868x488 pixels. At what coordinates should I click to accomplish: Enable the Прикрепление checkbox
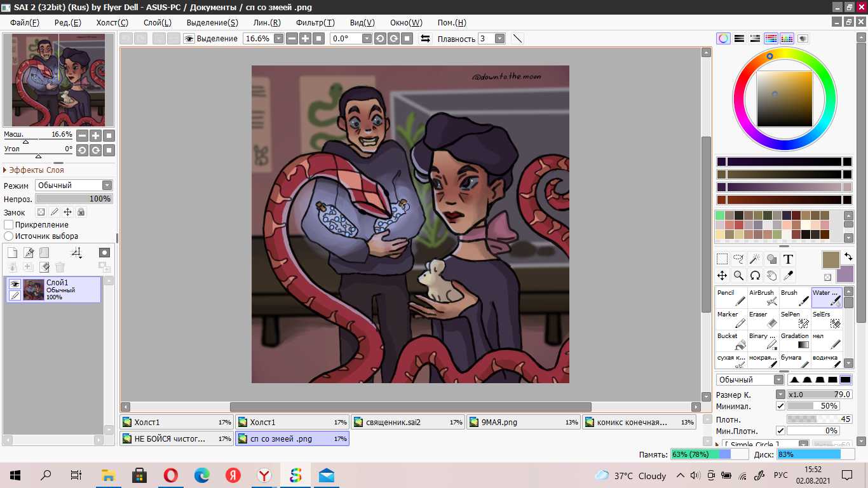click(x=9, y=225)
